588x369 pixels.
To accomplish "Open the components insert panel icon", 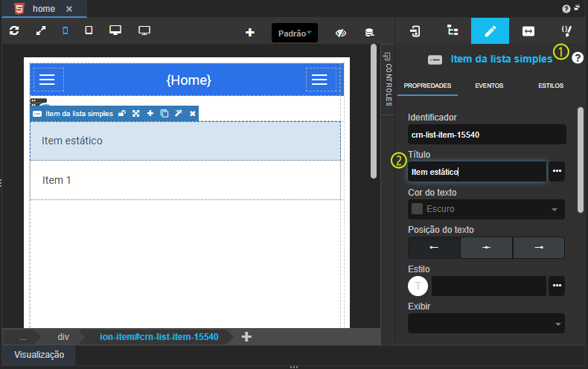I will [415, 31].
